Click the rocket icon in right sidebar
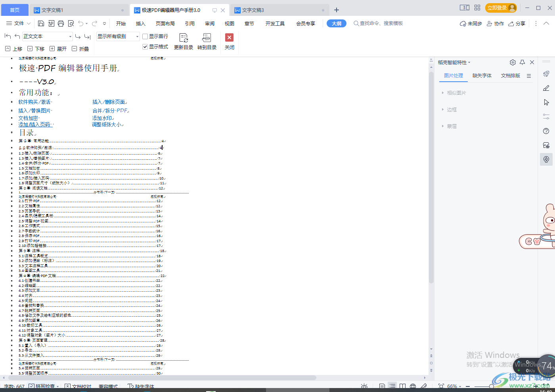This screenshot has height=392, width=555. 546,74
